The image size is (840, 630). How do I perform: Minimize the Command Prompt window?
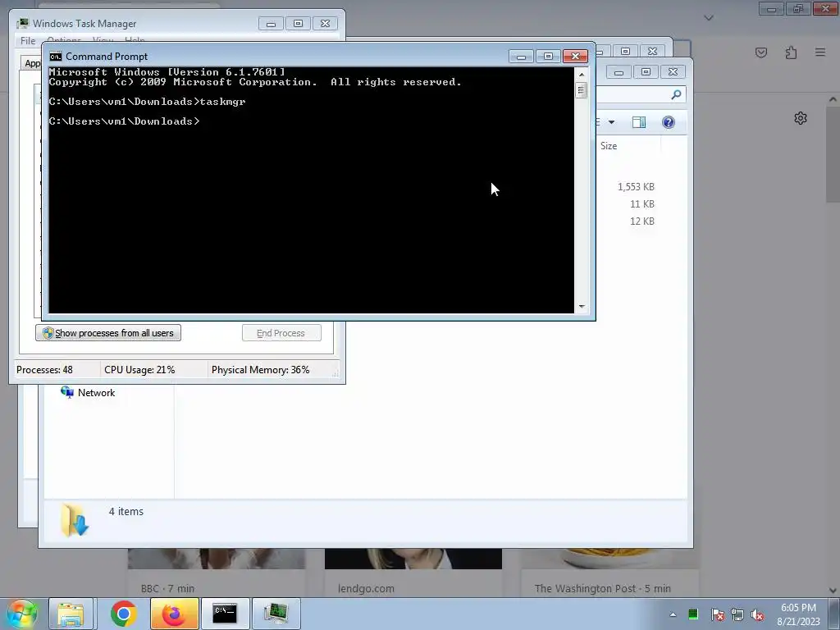click(x=521, y=57)
